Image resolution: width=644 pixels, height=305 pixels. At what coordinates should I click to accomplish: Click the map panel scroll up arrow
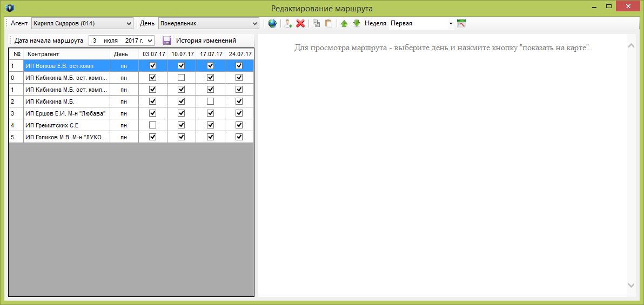631,45
